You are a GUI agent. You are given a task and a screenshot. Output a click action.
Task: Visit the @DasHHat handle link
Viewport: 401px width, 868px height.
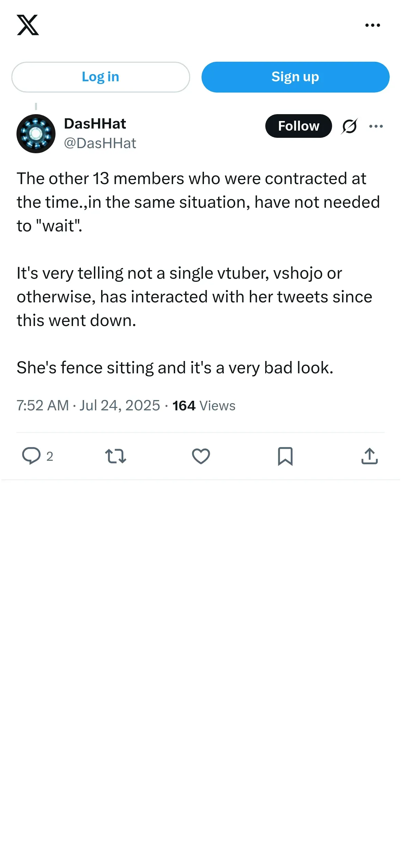[x=100, y=143]
